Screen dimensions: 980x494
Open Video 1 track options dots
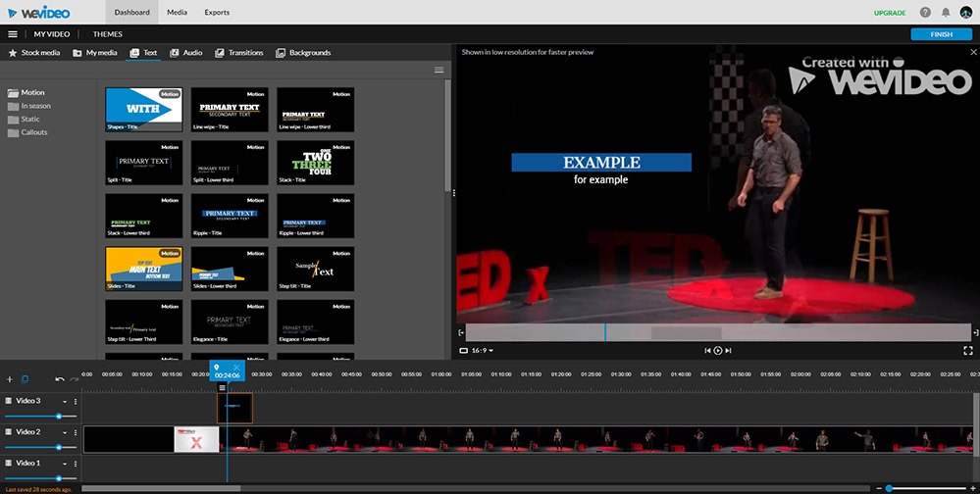pos(76,464)
